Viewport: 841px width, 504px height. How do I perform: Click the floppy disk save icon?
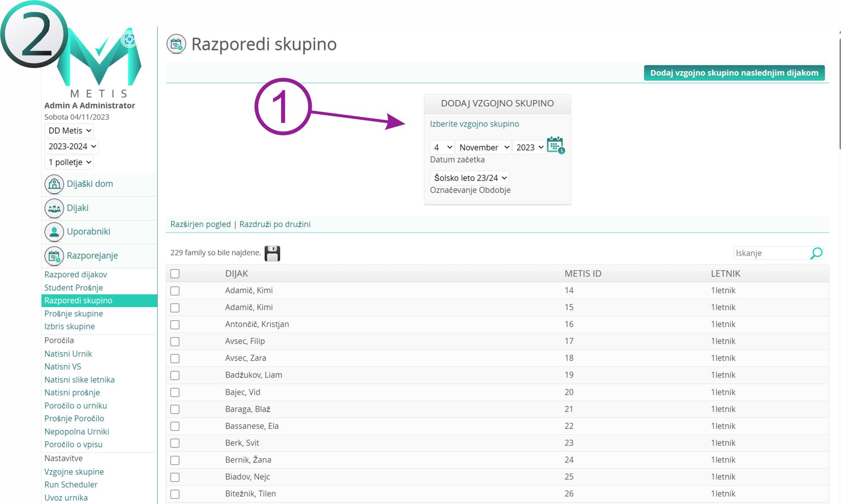point(272,254)
